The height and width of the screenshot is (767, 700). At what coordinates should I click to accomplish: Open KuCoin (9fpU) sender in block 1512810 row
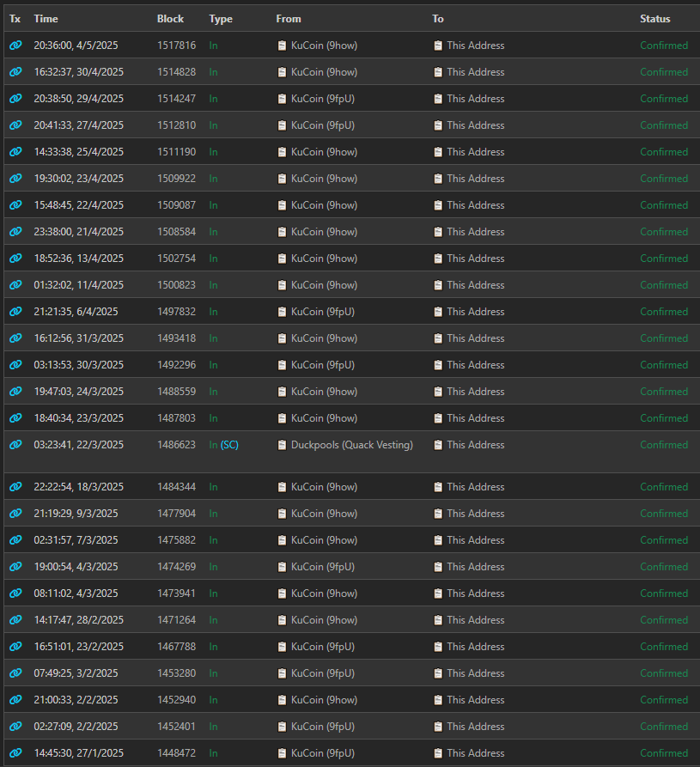click(x=322, y=125)
